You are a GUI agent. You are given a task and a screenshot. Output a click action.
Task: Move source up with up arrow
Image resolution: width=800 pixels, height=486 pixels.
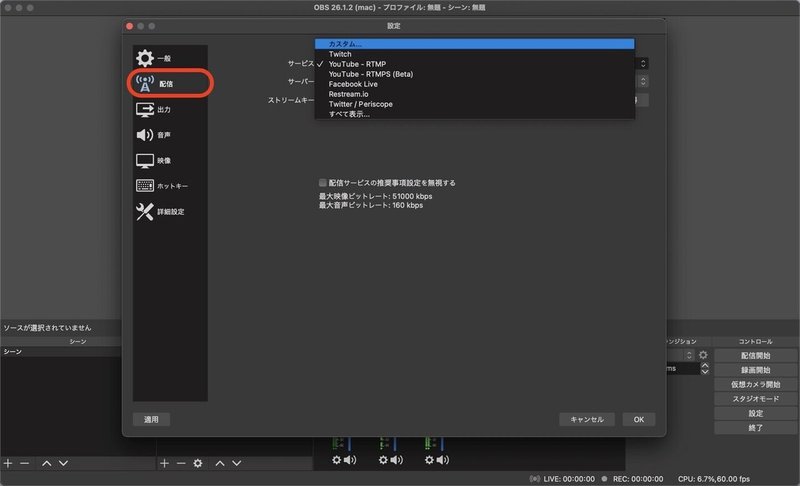tap(220, 463)
